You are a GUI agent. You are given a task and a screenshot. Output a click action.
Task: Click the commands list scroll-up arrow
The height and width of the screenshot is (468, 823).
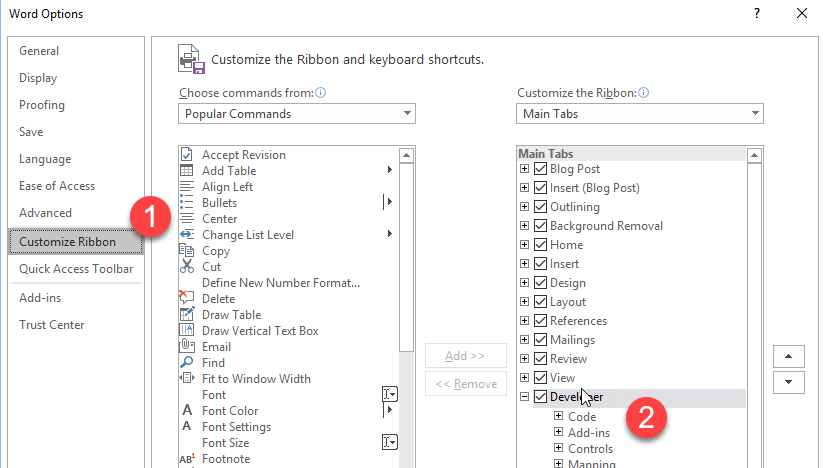click(407, 155)
